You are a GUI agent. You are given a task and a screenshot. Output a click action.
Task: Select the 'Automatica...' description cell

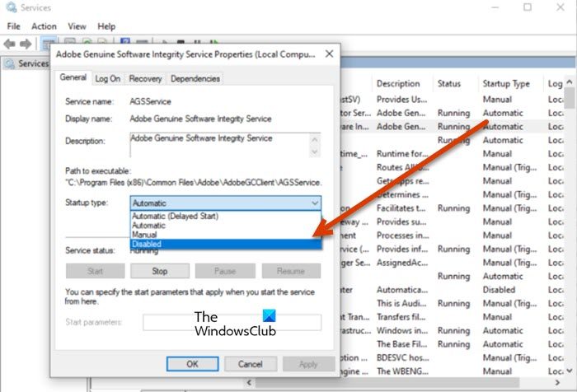pos(402,290)
